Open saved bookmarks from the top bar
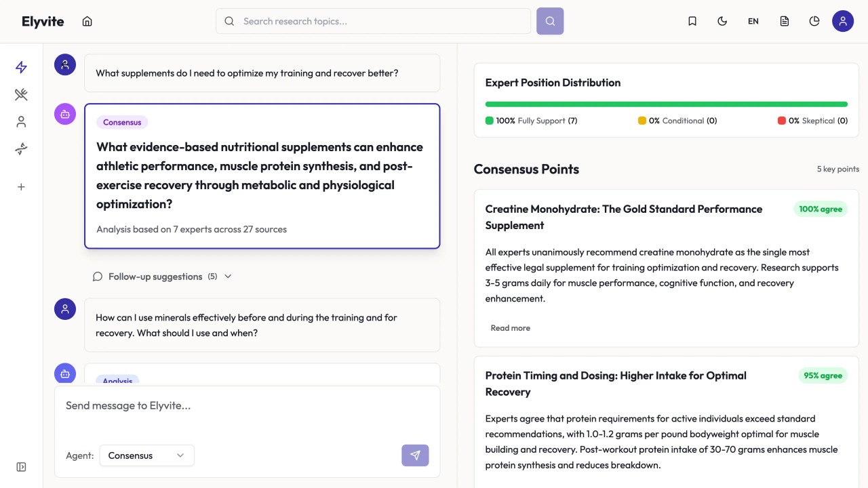 point(692,21)
